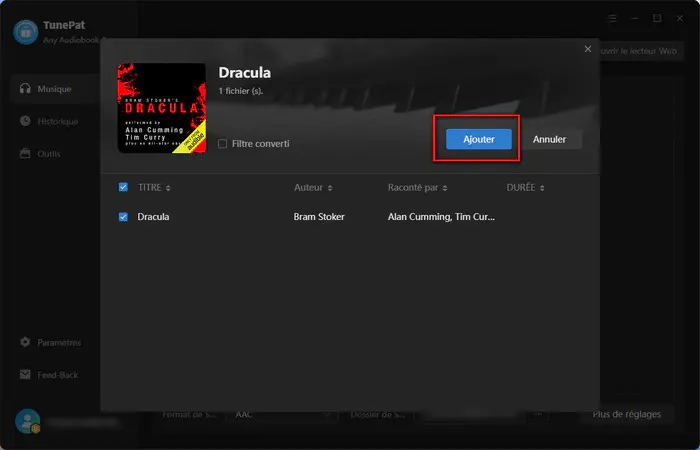Click the Outils toolbox icon
The image size is (700, 450).
tap(25, 154)
